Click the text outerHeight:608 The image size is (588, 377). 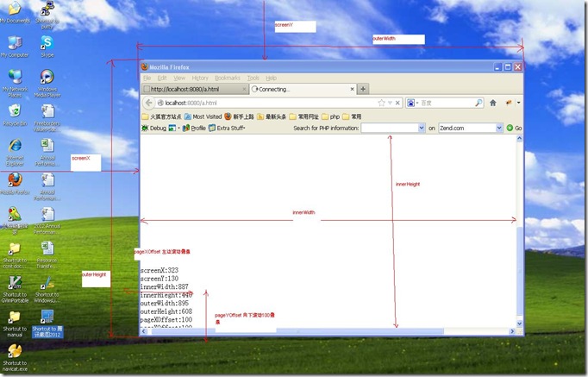(166, 311)
